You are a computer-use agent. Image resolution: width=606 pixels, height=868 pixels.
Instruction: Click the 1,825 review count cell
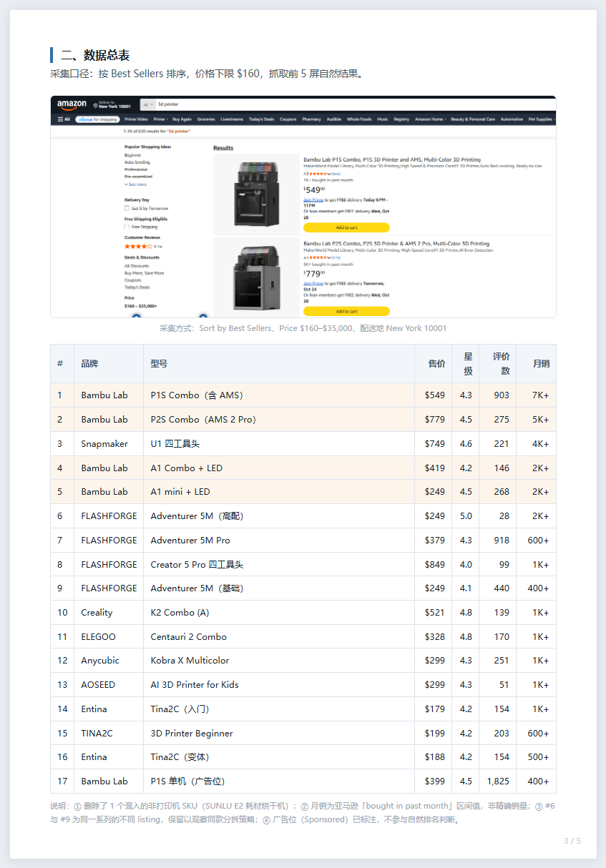tap(498, 781)
